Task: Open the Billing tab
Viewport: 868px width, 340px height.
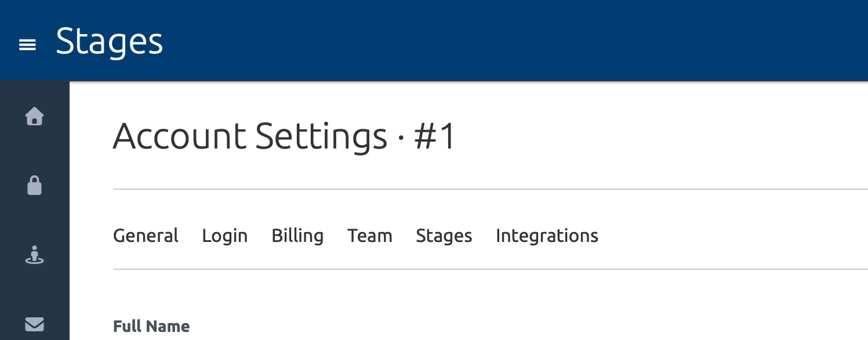Action: 297,236
